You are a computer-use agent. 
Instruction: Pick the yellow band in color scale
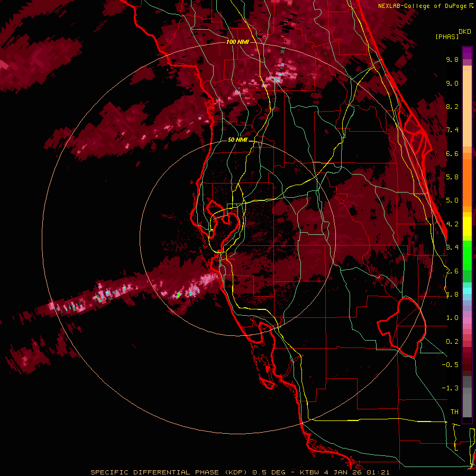(x=467, y=226)
